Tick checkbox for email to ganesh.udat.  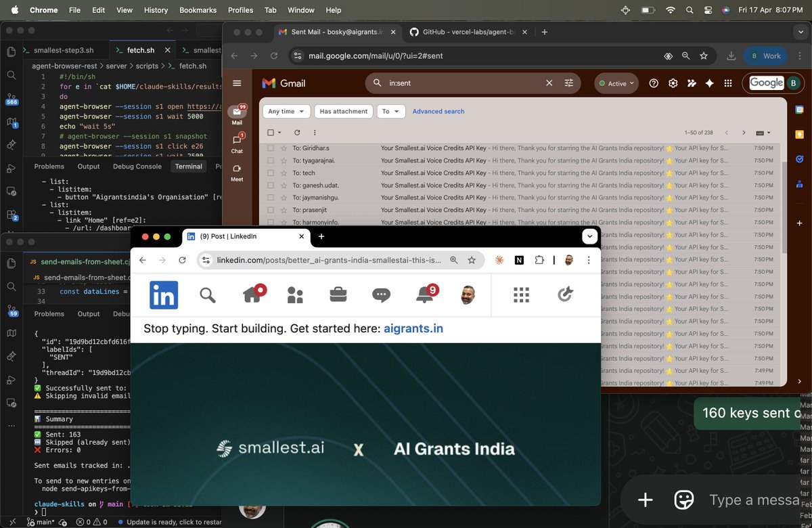pos(271,185)
